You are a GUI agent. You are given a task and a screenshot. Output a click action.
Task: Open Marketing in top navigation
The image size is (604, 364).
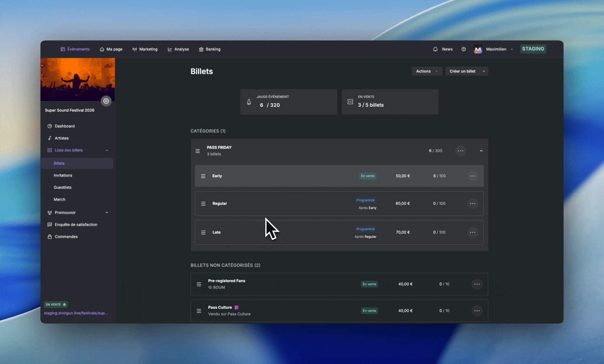point(145,49)
